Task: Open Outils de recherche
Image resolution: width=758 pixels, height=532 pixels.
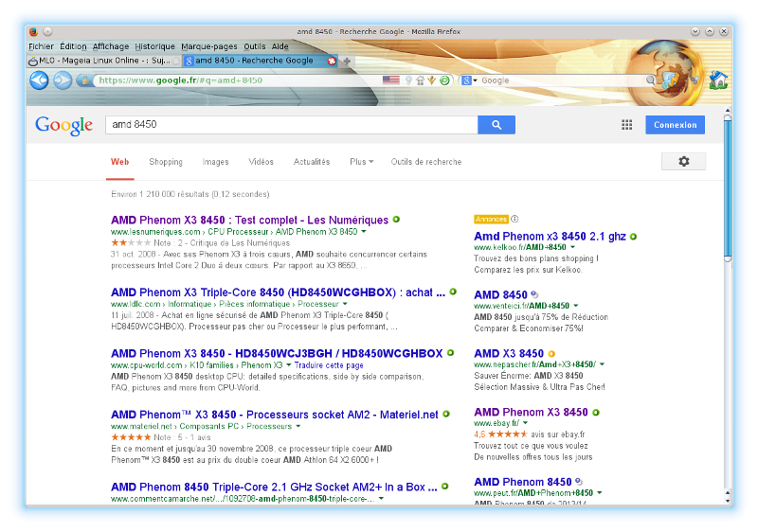Action: pyautogui.click(x=426, y=162)
